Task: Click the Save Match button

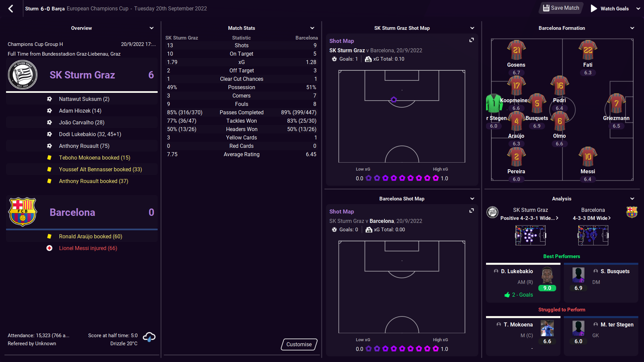Action: point(561,8)
